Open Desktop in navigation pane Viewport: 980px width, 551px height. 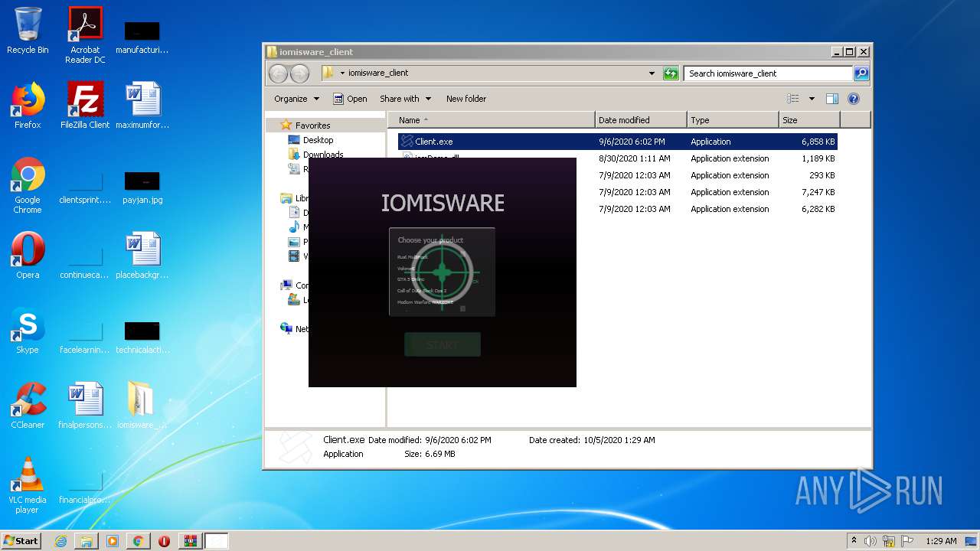tap(318, 140)
